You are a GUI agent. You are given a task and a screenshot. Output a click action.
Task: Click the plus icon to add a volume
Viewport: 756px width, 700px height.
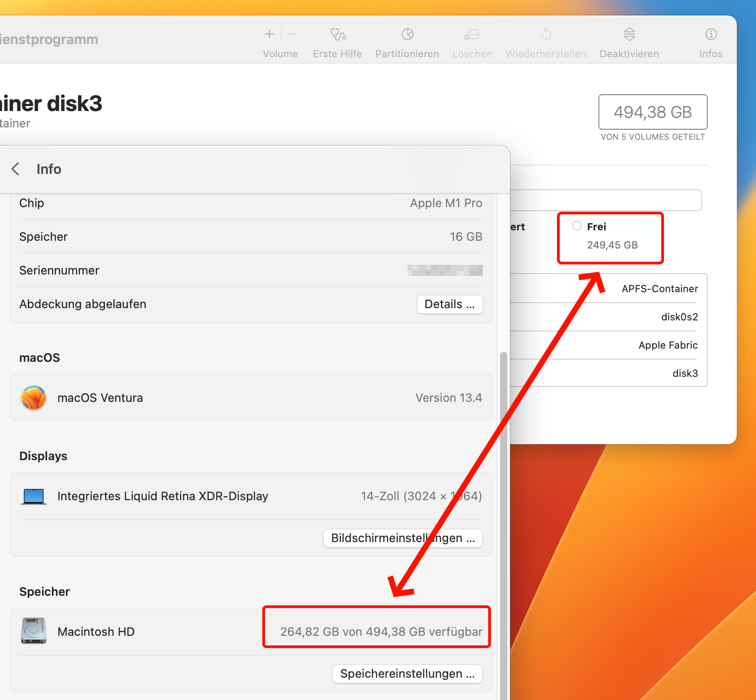[x=269, y=35]
